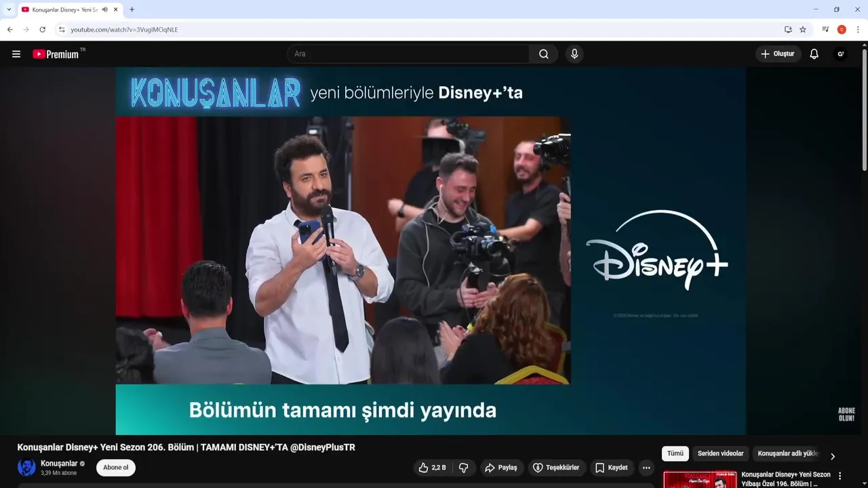Select the Konuşanlar adlı yükleyen chip
This screenshot has width=868, height=488.
pos(788,453)
